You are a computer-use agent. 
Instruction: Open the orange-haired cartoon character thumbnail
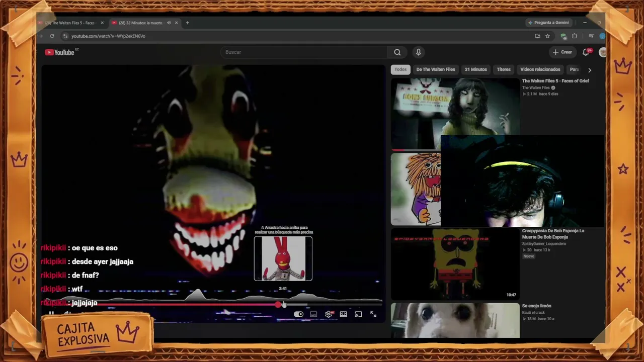tap(416, 189)
